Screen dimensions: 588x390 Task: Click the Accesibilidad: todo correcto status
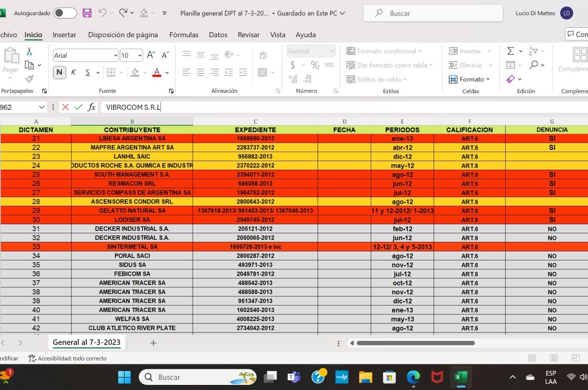67,358
